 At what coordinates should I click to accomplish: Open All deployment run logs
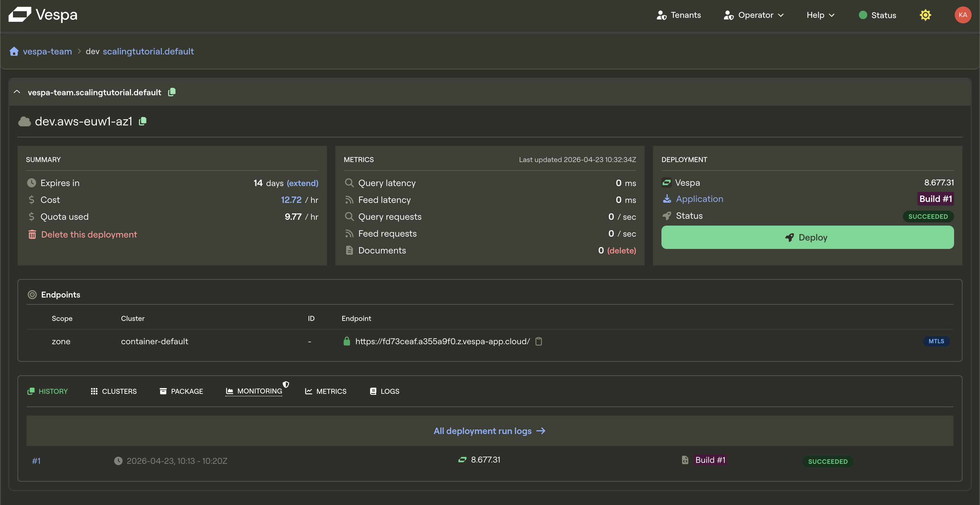pyautogui.click(x=490, y=430)
